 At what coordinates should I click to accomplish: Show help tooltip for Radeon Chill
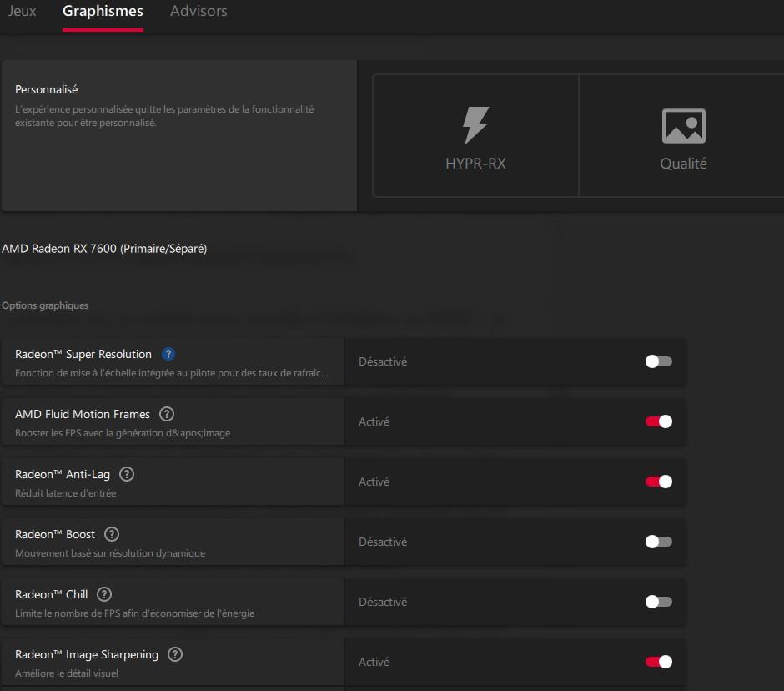(104, 594)
